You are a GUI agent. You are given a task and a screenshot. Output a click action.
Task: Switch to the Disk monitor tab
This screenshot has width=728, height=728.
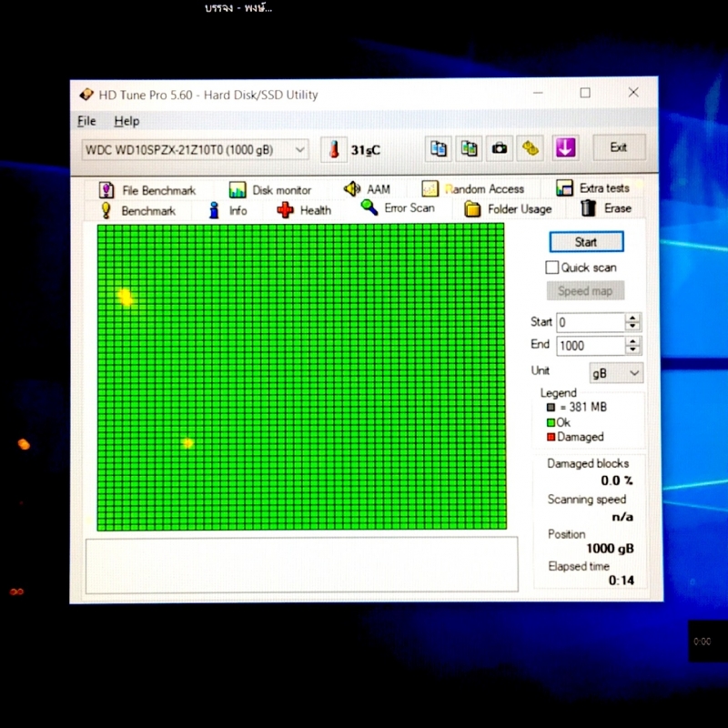pos(270,190)
